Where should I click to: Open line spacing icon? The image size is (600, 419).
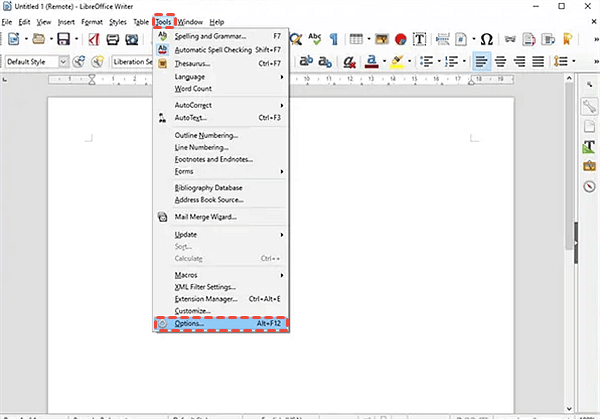point(561,62)
